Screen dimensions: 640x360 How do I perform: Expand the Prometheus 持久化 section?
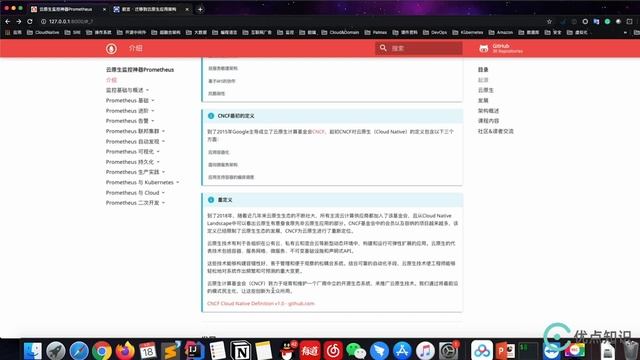tap(133, 162)
